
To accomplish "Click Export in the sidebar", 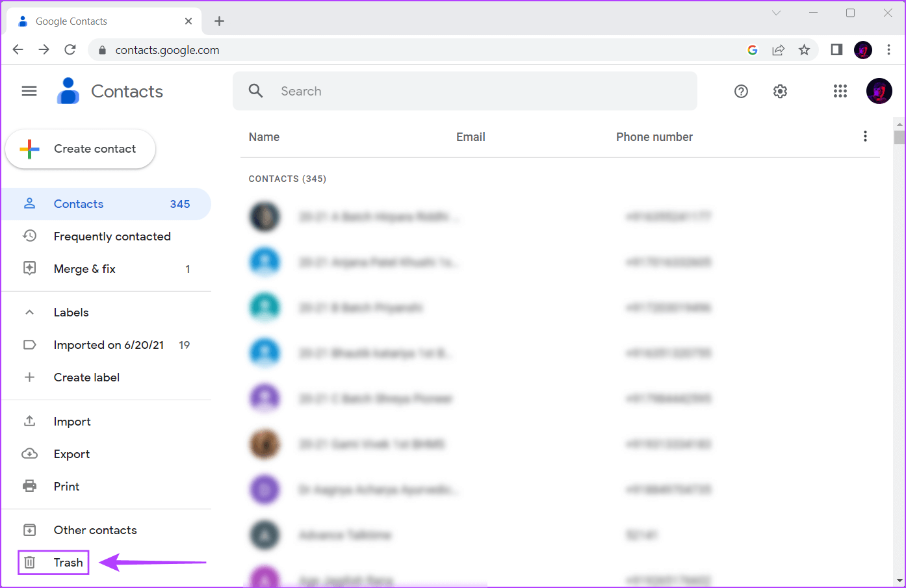I will [x=106, y=454].
